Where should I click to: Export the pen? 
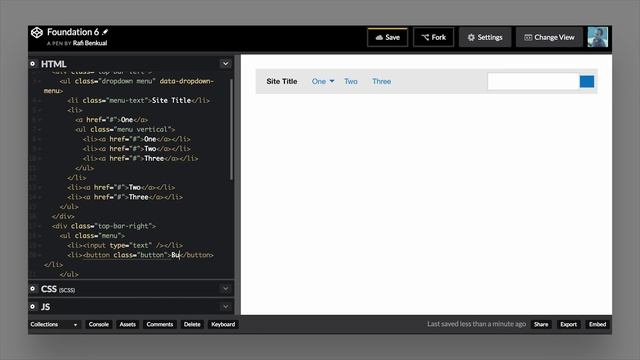(x=568, y=324)
